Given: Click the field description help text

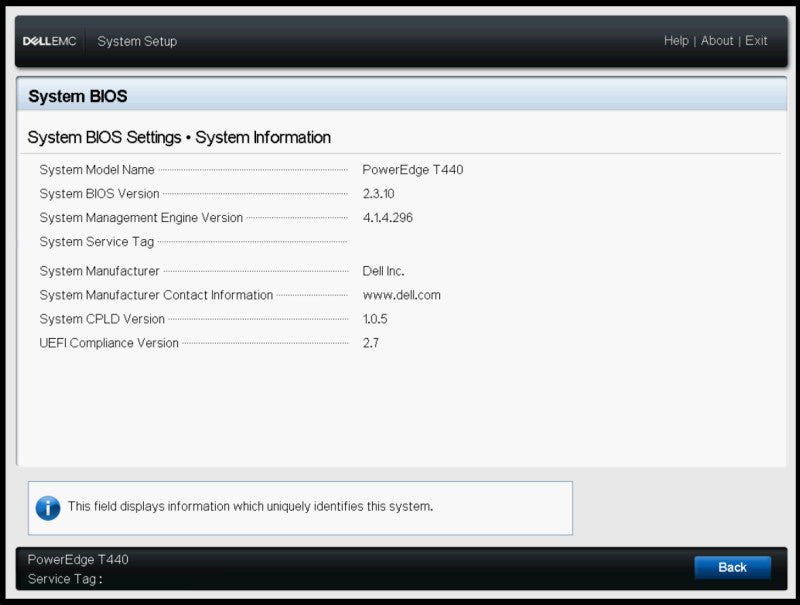Looking at the screenshot, I should [x=251, y=506].
